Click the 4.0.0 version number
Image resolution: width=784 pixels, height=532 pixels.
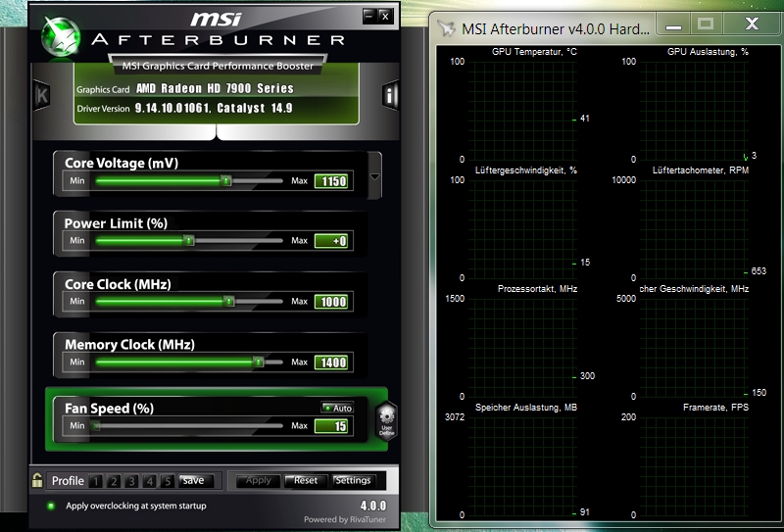373,506
